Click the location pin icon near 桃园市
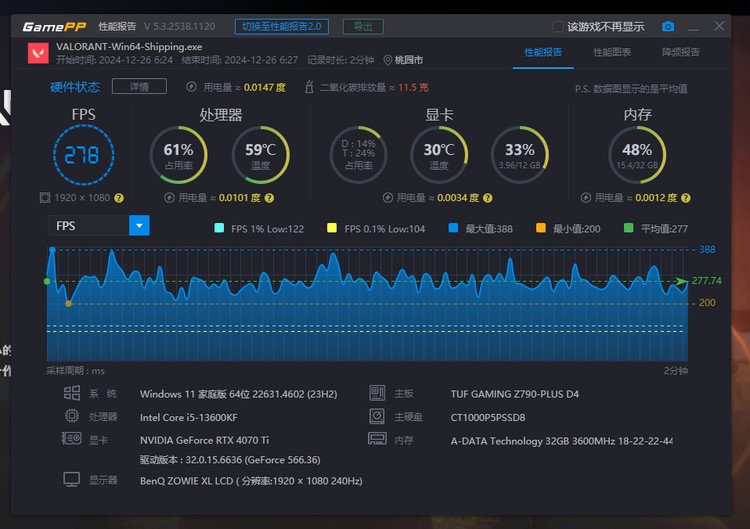 tap(388, 60)
